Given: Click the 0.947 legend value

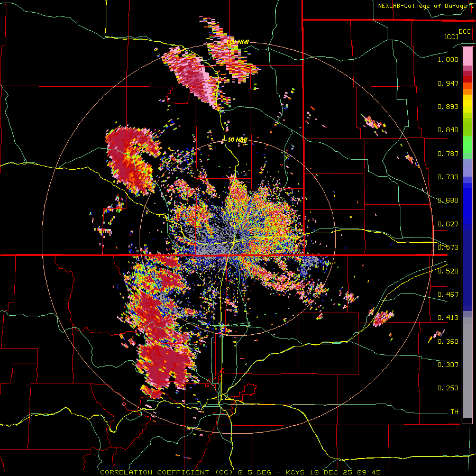Looking at the screenshot, I should pyautogui.click(x=448, y=83).
